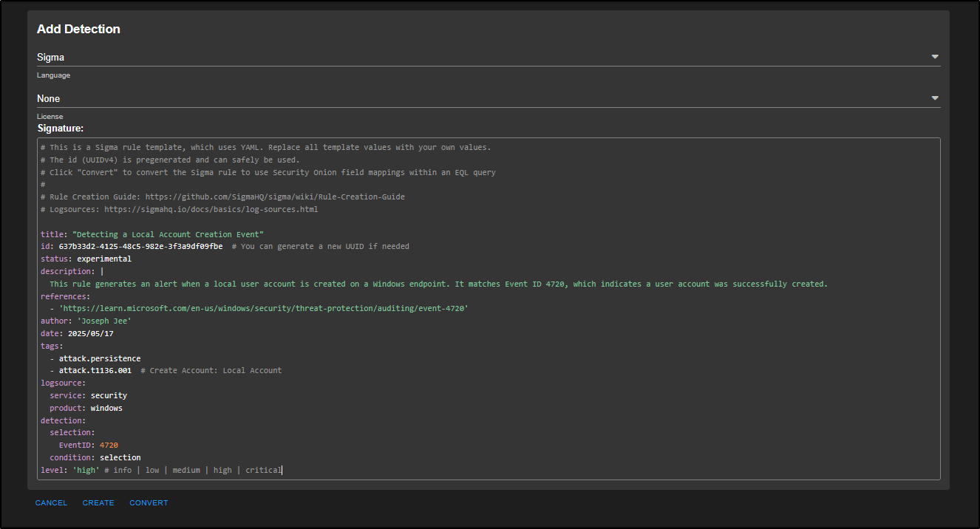Click the 'experimental' status value
Viewport: 980px width, 529px height.
(x=103, y=259)
